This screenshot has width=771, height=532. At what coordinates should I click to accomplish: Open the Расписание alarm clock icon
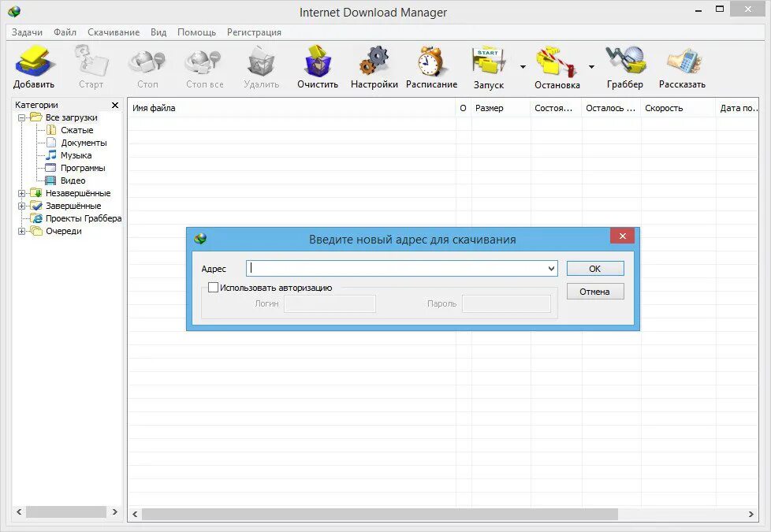[431, 61]
